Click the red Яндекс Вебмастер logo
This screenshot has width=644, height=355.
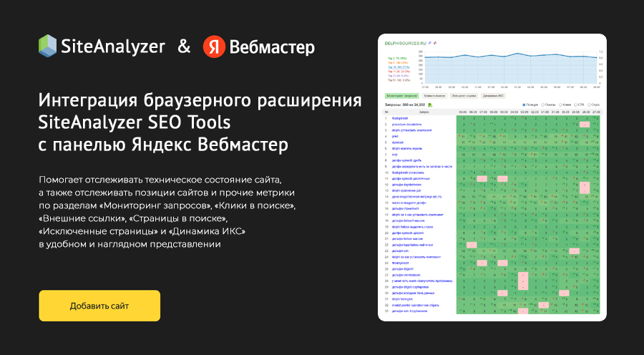point(214,47)
